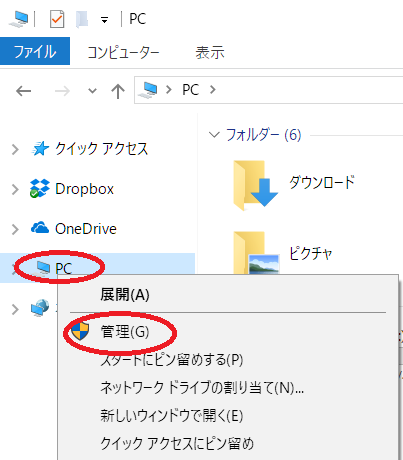The image size is (403, 460).
Task: Collapse the フォルダー (6) group
Action: (214, 135)
